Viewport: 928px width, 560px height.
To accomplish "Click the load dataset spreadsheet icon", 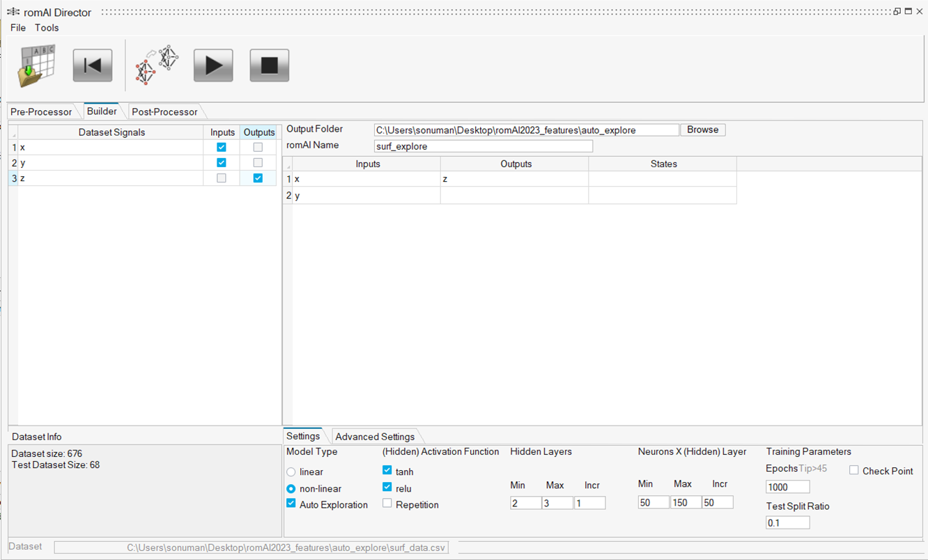I will [x=37, y=66].
